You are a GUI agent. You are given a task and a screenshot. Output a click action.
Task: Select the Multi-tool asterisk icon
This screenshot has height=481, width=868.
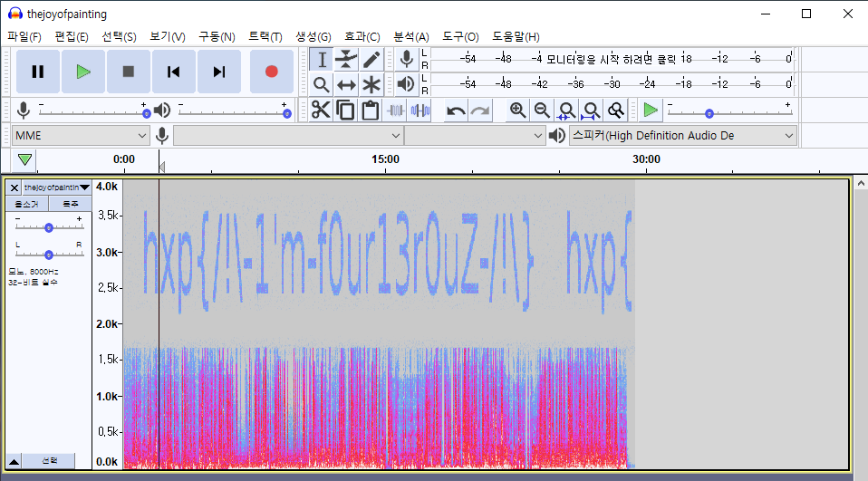371,84
